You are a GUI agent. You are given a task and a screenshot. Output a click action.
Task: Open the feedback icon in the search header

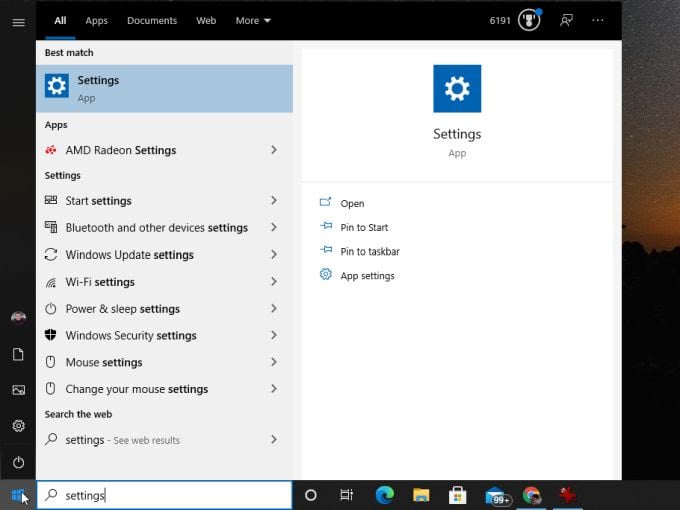pyautogui.click(x=566, y=20)
